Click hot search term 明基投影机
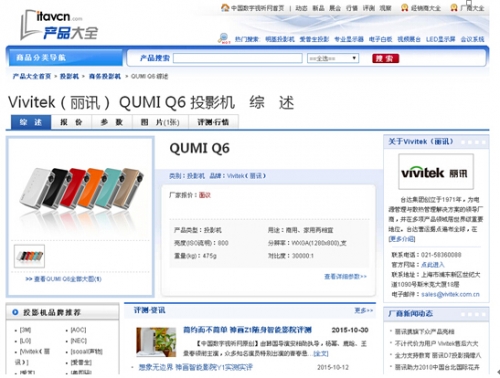The height and width of the screenshot is (378, 500). click(x=280, y=39)
